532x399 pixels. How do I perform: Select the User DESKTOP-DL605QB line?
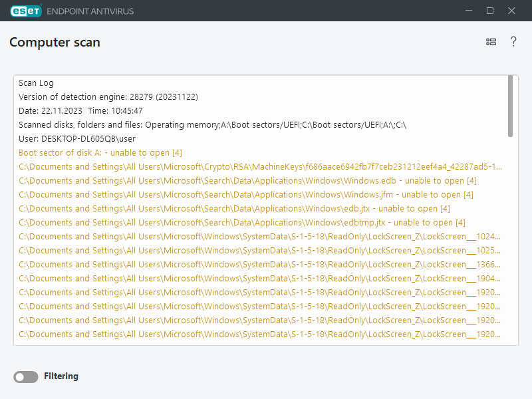(x=77, y=139)
